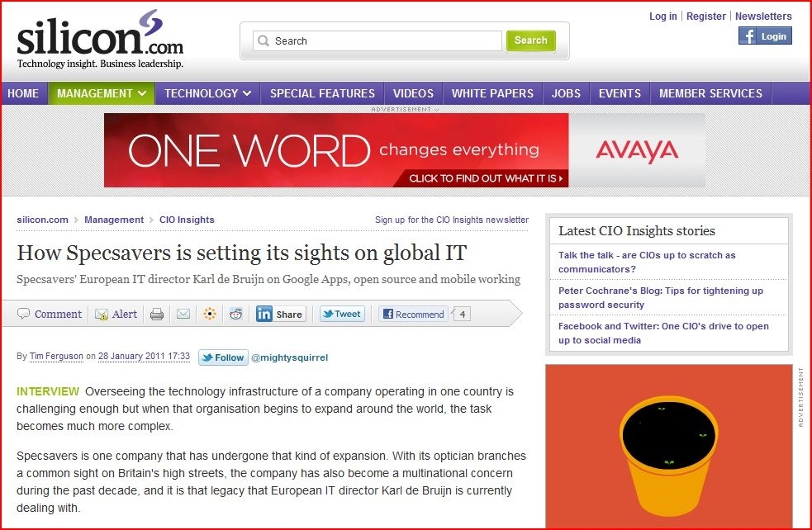Viewport: 812px width, 530px height.
Task: Open the Special Features nav item
Action: (x=322, y=93)
